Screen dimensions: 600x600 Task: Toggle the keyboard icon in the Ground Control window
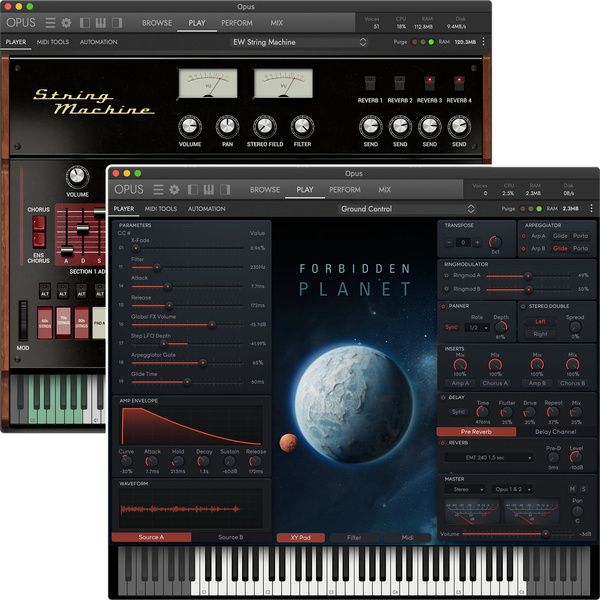[x=209, y=189]
